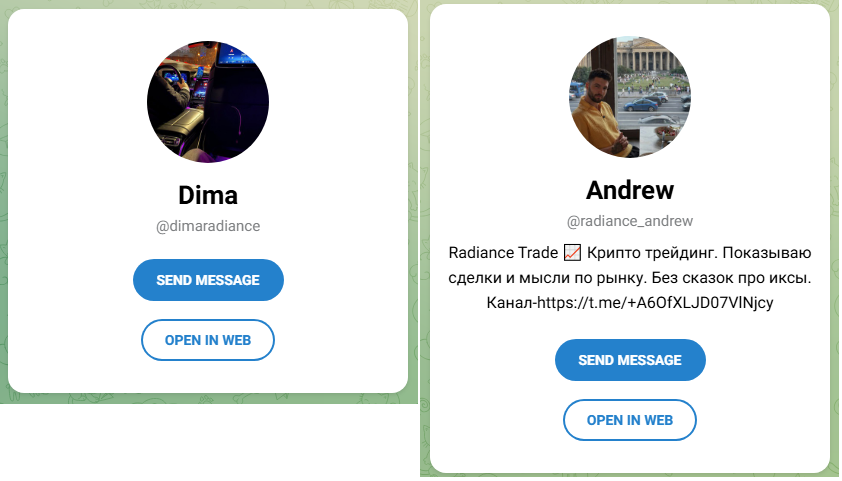Click the Dima name heading
Image resolution: width=842 pixels, height=481 pixels.
click(x=208, y=195)
